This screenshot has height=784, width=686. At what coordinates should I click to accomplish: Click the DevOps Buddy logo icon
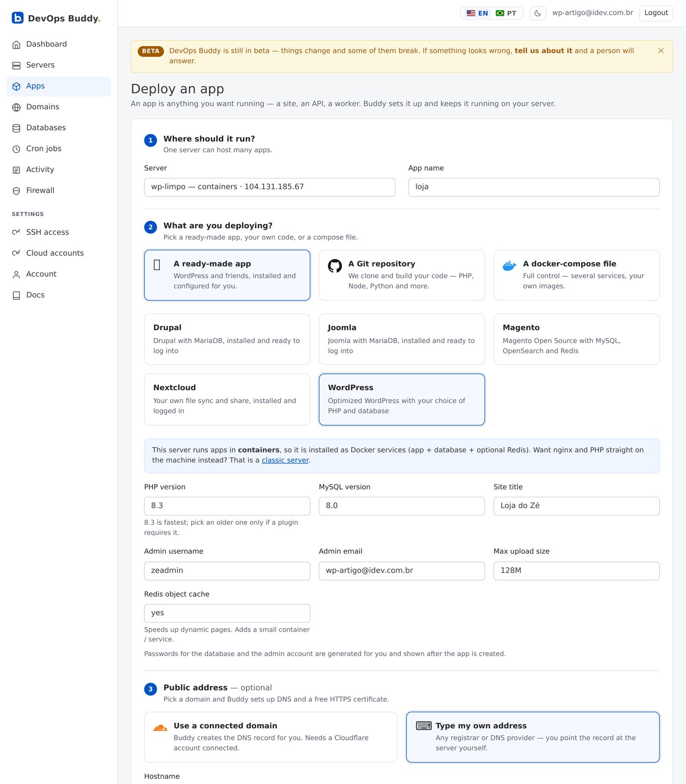(x=18, y=18)
